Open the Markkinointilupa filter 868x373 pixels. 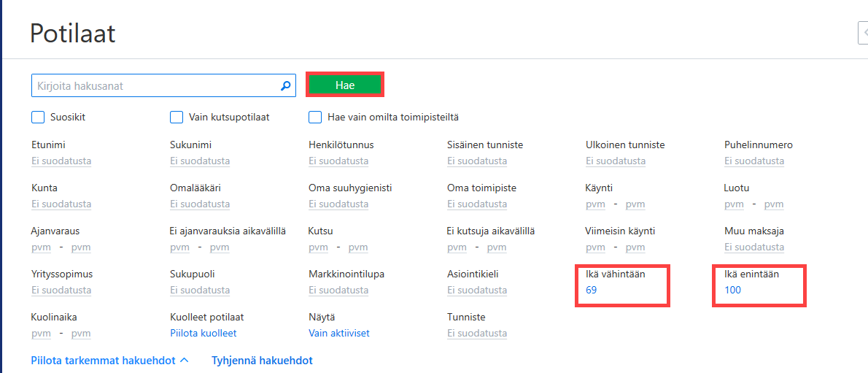click(338, 290)
